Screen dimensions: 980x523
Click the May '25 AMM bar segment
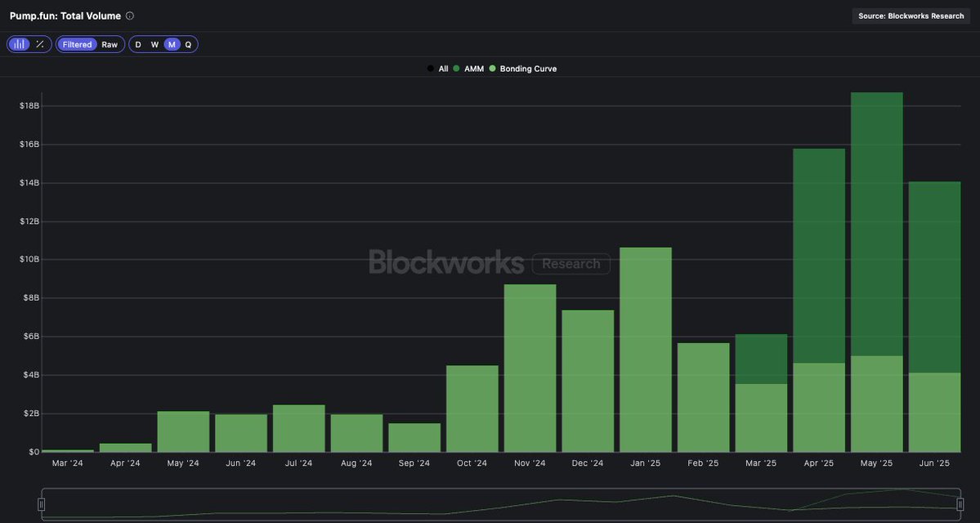click(x=877, y=225)
